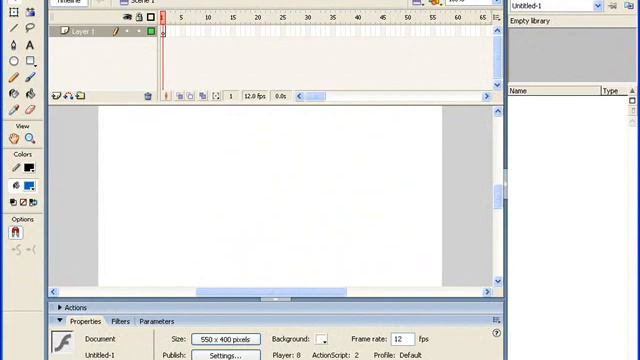Select the Pen tool
The image size is (640, 360).
coord(14,44)
